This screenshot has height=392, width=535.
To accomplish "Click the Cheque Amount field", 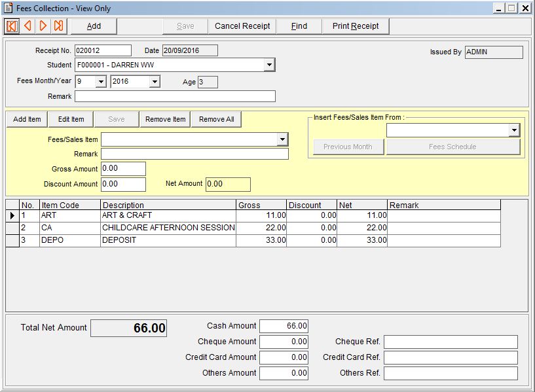I will [284, 342].
